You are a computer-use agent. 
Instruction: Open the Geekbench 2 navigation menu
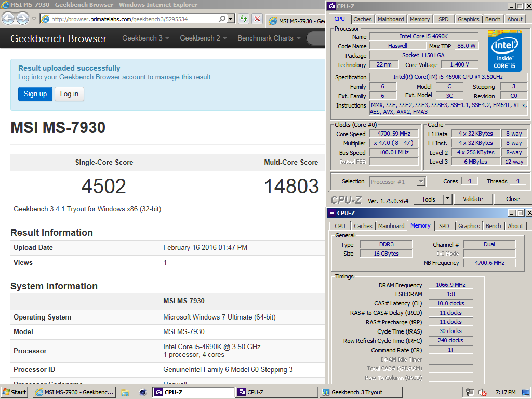[x=203, y=38]
